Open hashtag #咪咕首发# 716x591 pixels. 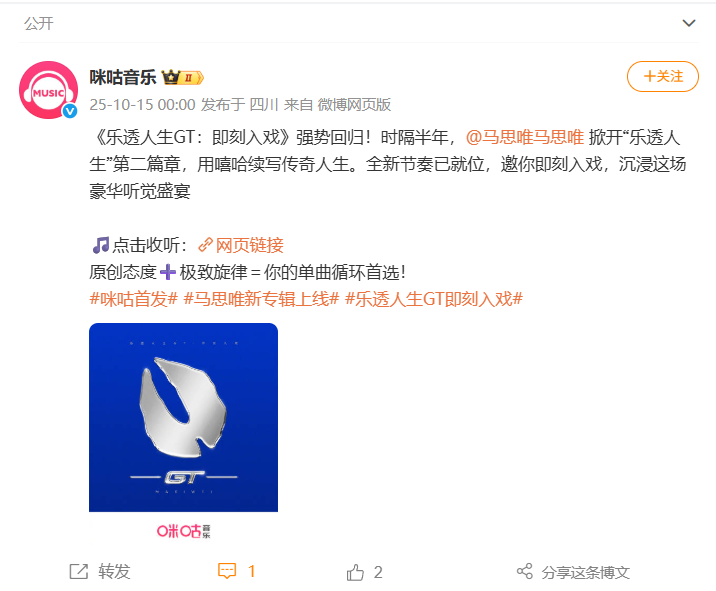coord(133,299)
